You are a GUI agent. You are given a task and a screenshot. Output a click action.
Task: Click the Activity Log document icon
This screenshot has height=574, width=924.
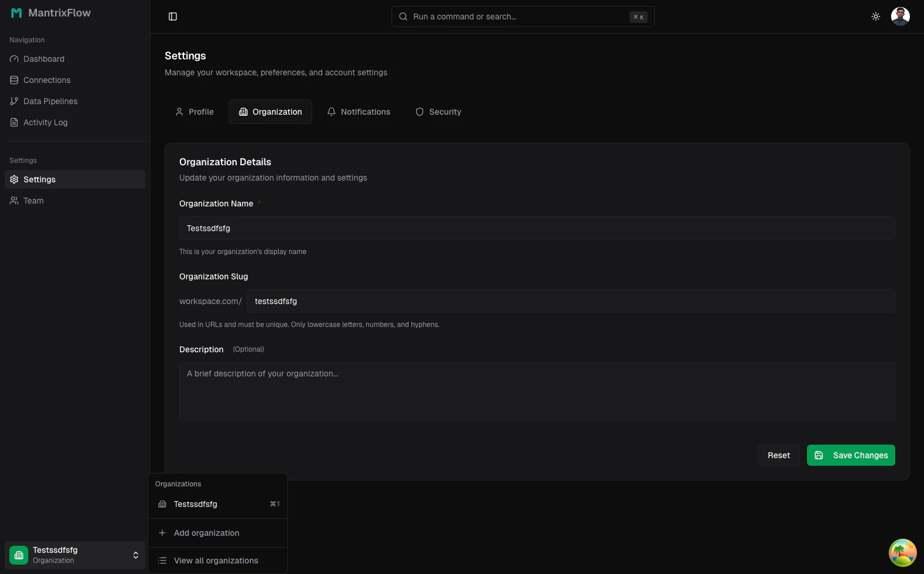(14, 122)
